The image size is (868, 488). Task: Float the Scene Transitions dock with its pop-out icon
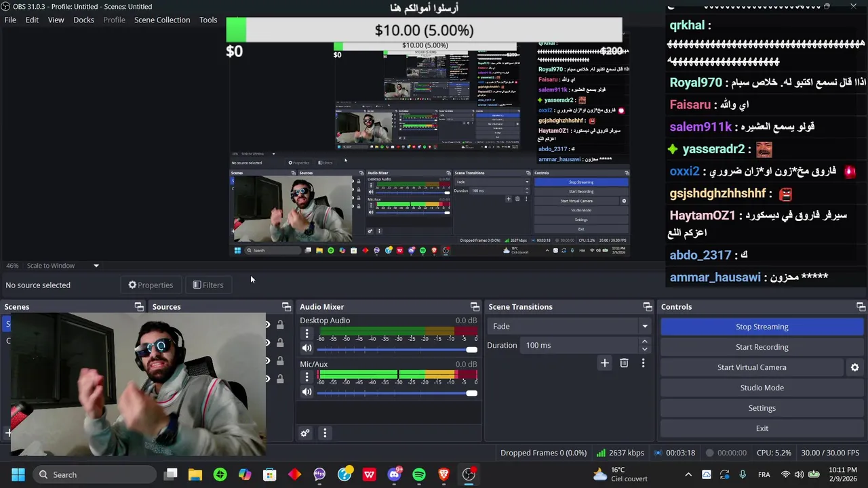coord(648,307)
